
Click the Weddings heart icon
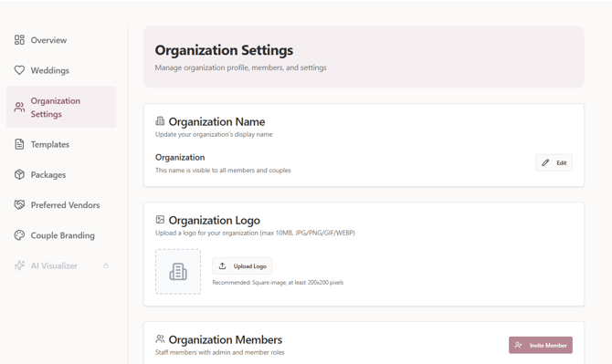[x=19, y=70]
